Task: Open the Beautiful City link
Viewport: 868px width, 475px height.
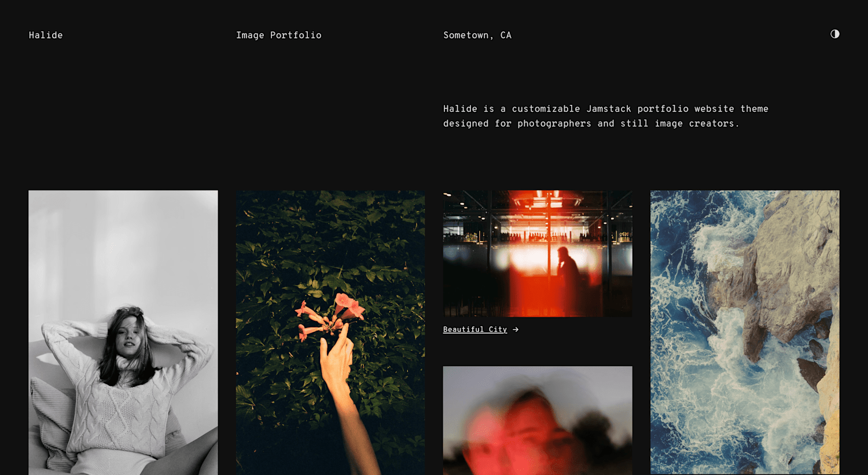Action: [475, 330]
